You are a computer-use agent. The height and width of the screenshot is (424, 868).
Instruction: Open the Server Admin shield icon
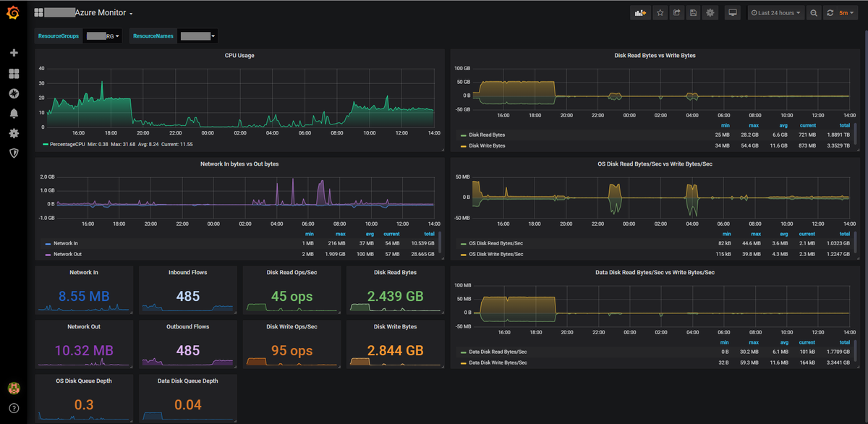[x=14, y=153]
